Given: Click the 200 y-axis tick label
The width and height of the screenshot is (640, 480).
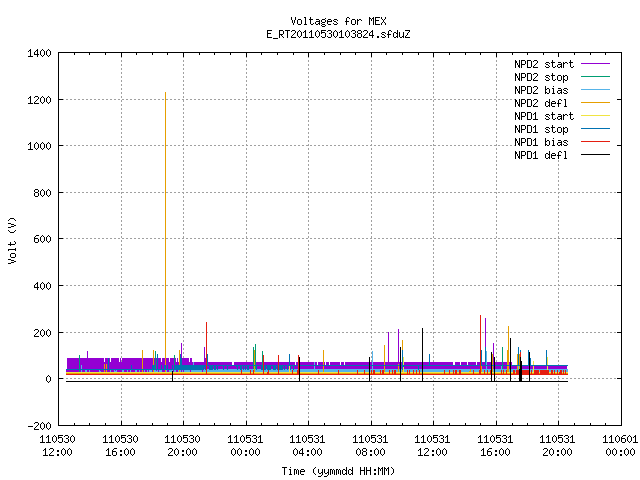Looking at the screenshot, I should click(42, 333).
